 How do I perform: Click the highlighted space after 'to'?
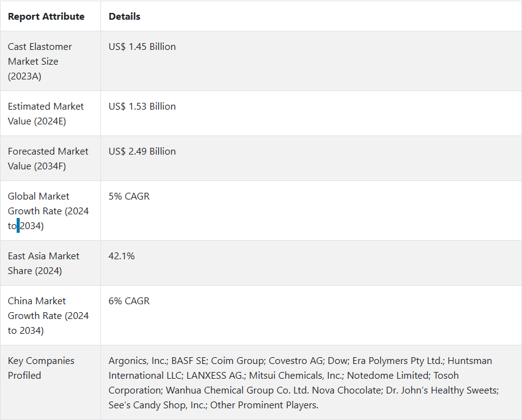(18, 226)
